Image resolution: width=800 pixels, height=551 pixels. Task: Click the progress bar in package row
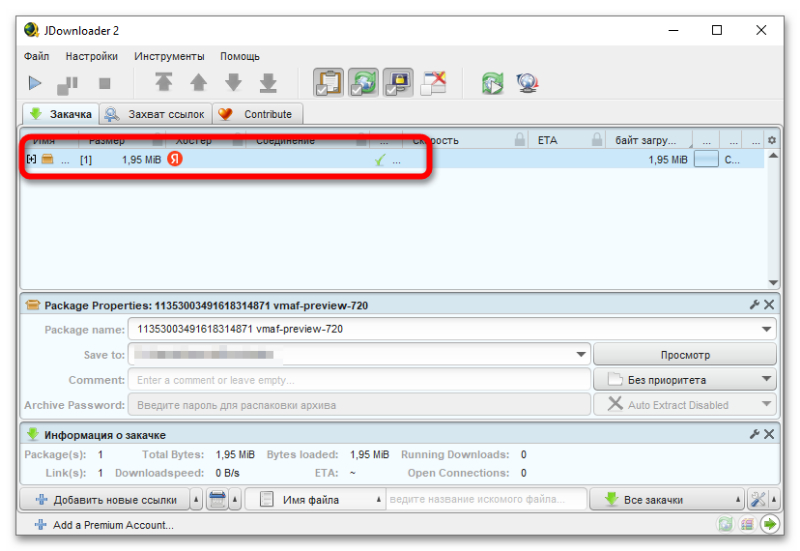(x=706, y=159)
